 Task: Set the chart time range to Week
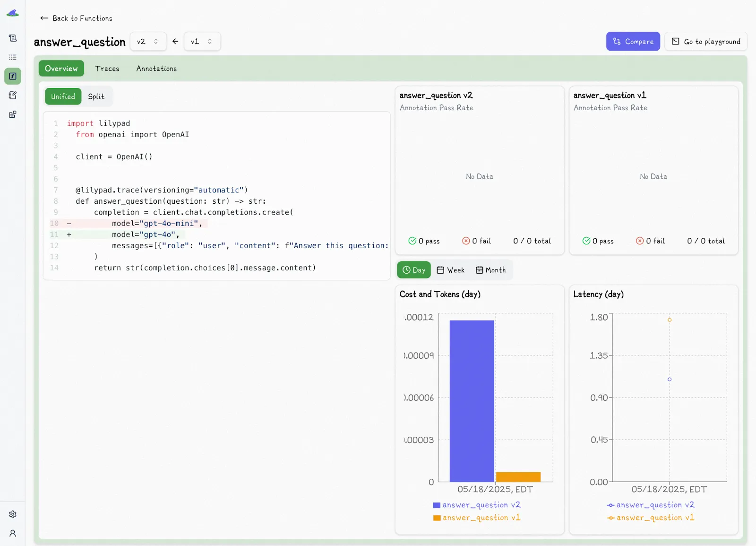point(450,270)
